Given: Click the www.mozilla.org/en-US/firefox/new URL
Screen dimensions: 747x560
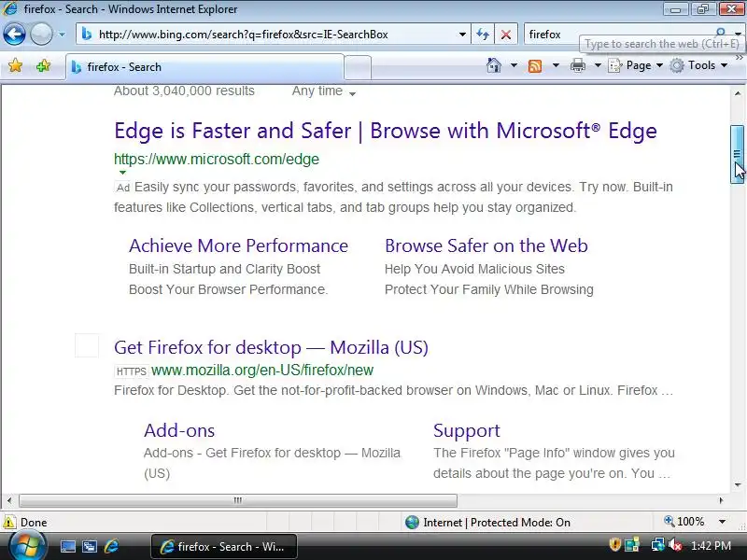Looking at the screenshot, I should point(262,370).
